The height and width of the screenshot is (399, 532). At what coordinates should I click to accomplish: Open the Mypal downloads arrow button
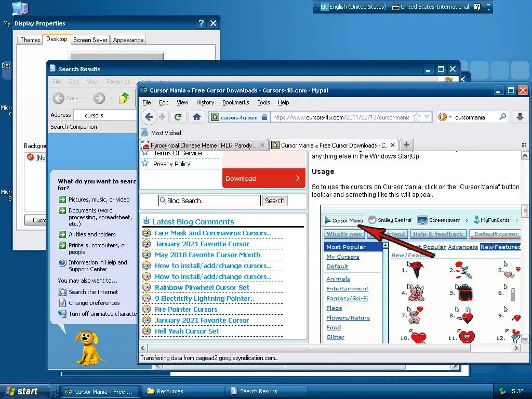pyautogui.click(x=520, y=117)
